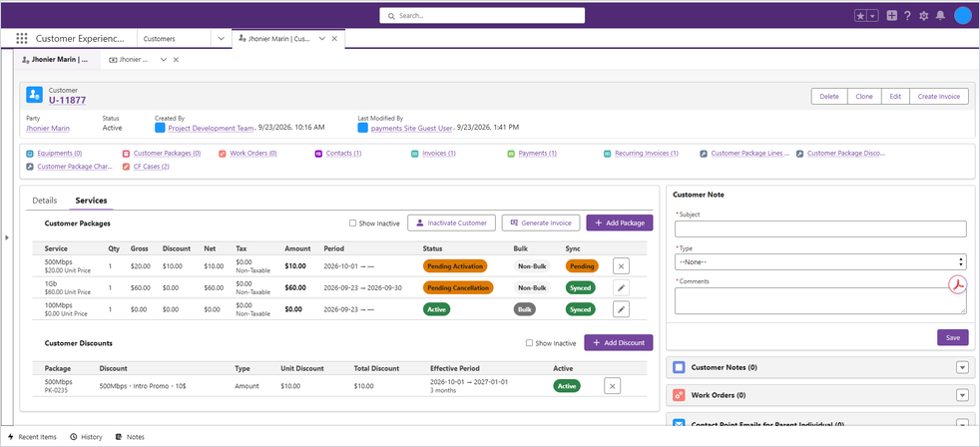
Task: Click in the Customer Note Subject field
Action: pyautogui.click(x=820, y=228)
